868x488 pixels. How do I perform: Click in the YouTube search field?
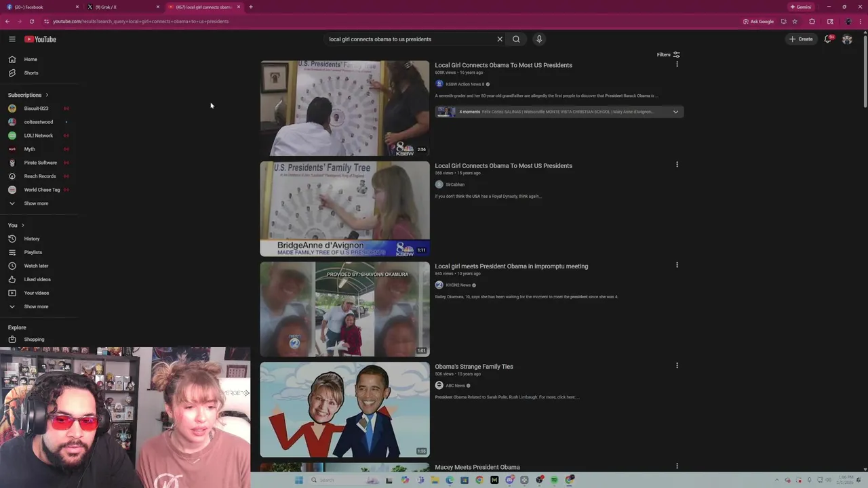(410, 39)
